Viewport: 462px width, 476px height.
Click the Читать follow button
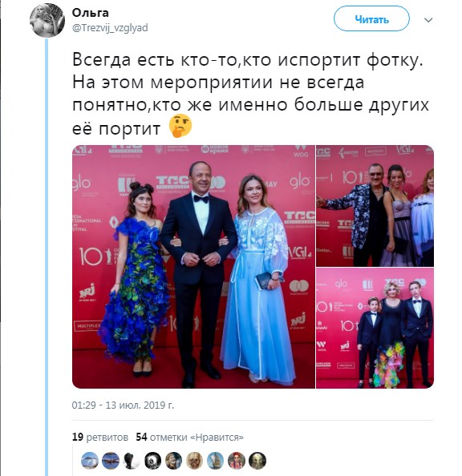pyautogui.click(x=371, y=18)
